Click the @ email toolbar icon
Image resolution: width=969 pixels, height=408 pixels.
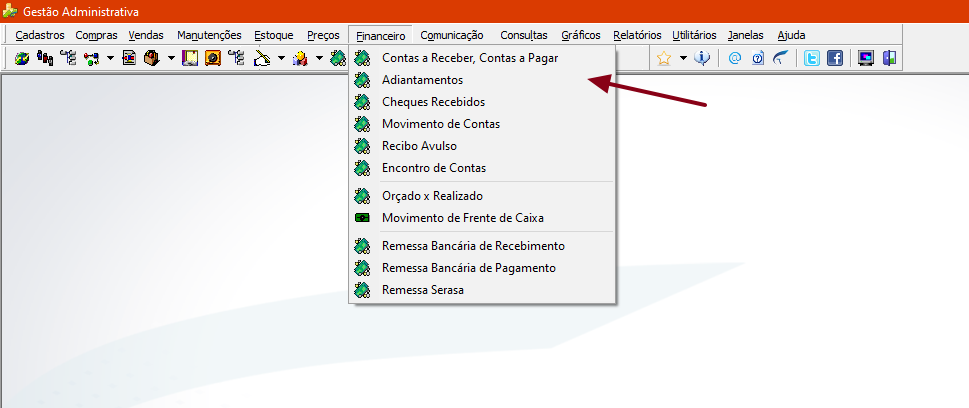[735, 59]
